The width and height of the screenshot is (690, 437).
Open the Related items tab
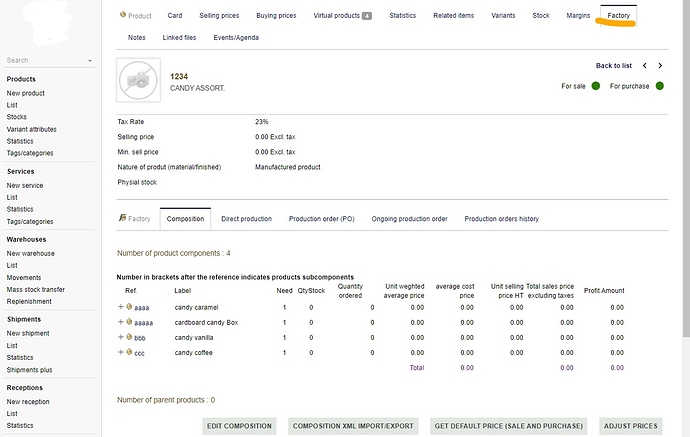tap(454, 15)
